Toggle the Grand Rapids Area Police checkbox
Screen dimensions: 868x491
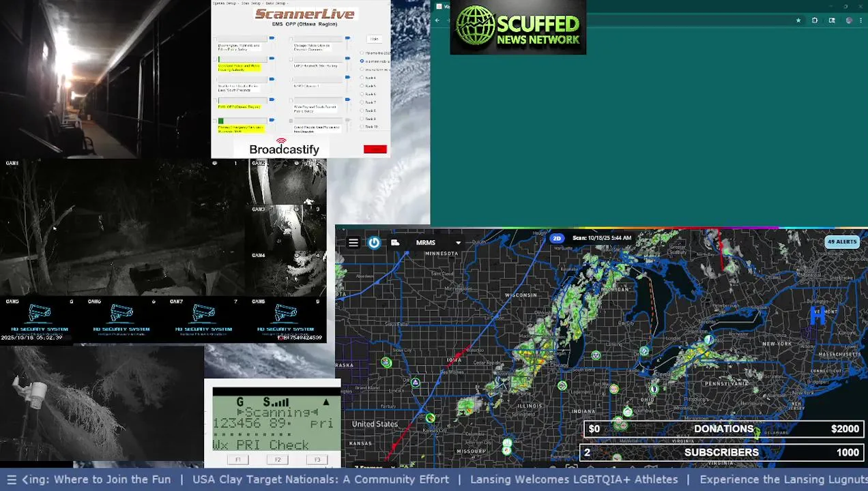(x=291, y=121)
